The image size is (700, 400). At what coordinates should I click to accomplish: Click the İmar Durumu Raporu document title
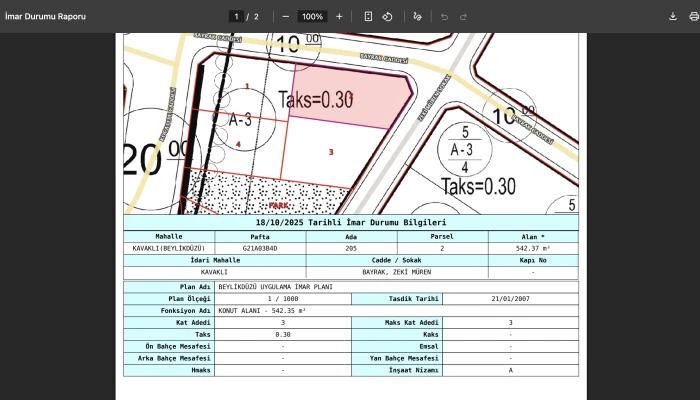(45, 17)
